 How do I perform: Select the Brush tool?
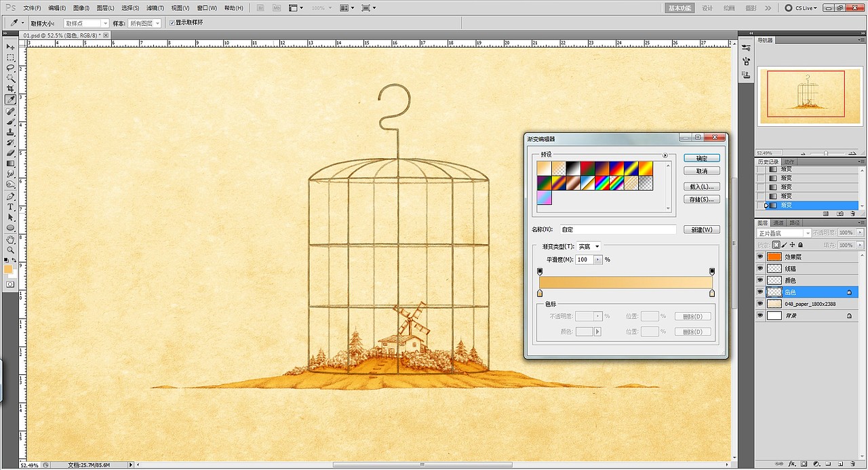(10, 121)
